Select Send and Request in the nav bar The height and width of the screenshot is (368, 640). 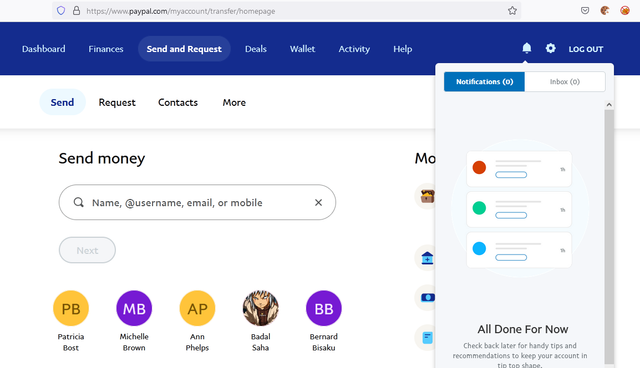click(x=184, y=49)
